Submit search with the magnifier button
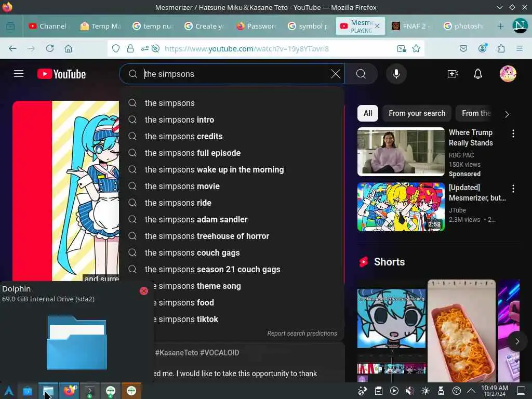 (x=361, y=74)
